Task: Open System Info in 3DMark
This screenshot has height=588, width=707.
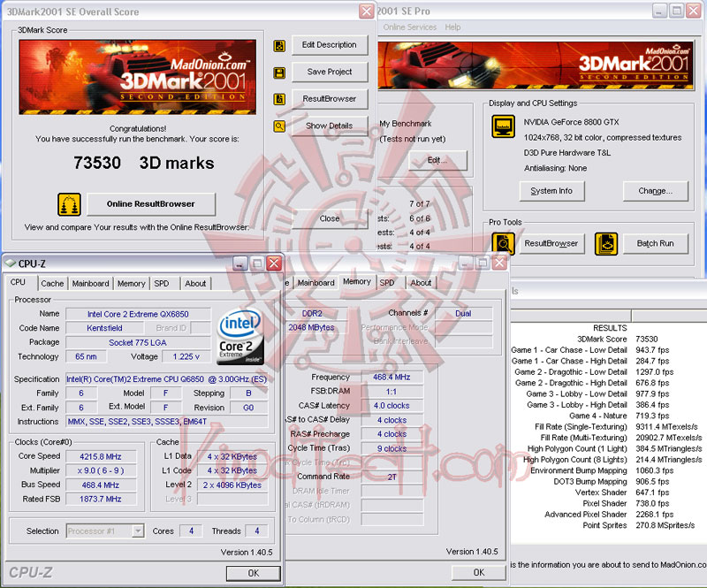Action: point(551,191)
